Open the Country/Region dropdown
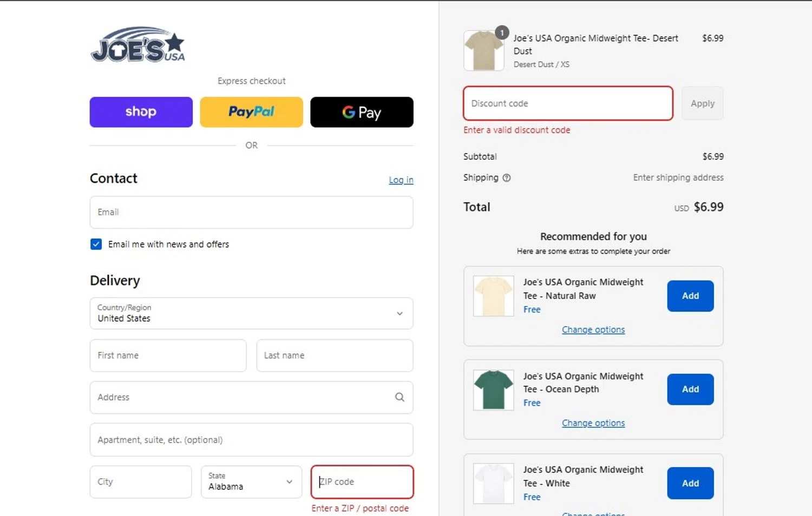Viewport: 812px width, 516px height. [251, 313]
